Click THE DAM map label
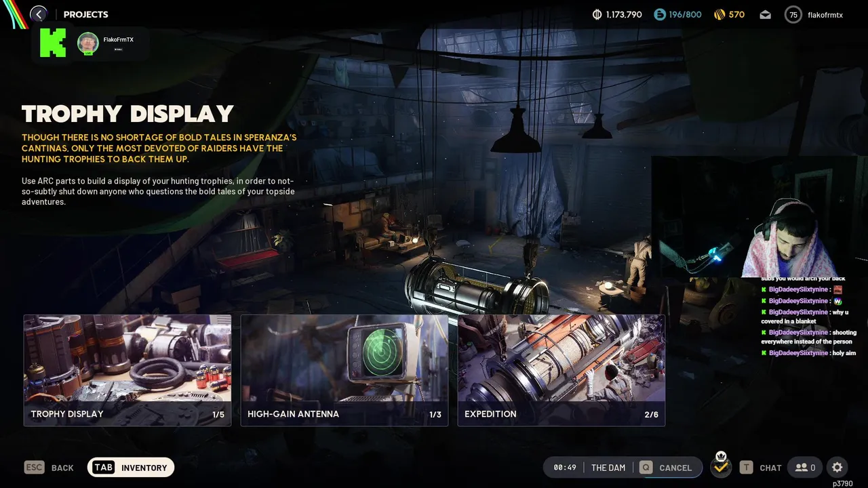The width and height of the screenshot is (868, 488). [608, 468]
